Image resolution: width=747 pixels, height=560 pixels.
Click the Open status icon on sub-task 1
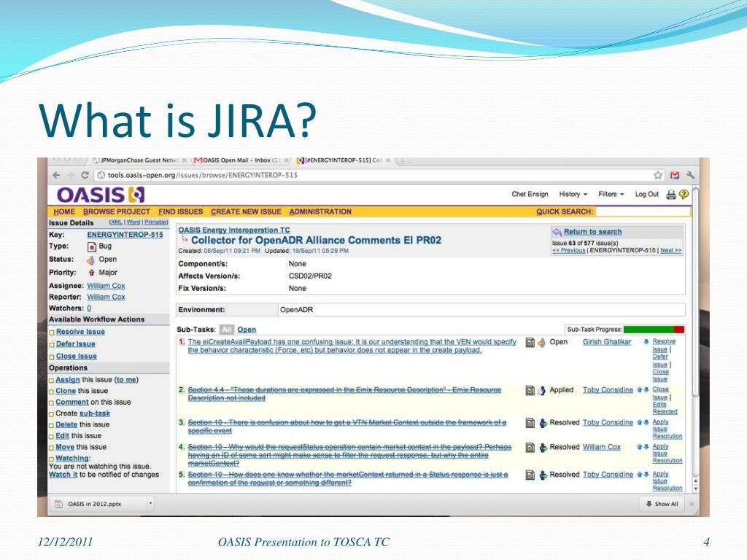click(542, 343)
